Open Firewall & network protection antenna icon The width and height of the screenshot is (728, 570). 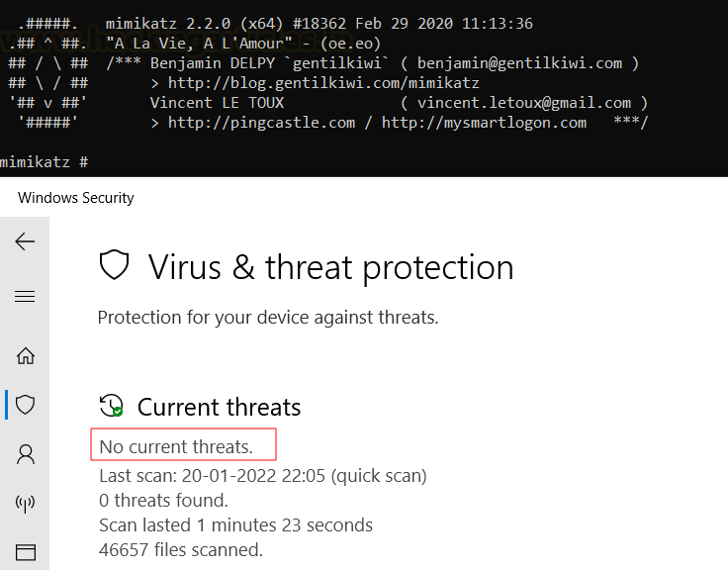click(25, 503)
